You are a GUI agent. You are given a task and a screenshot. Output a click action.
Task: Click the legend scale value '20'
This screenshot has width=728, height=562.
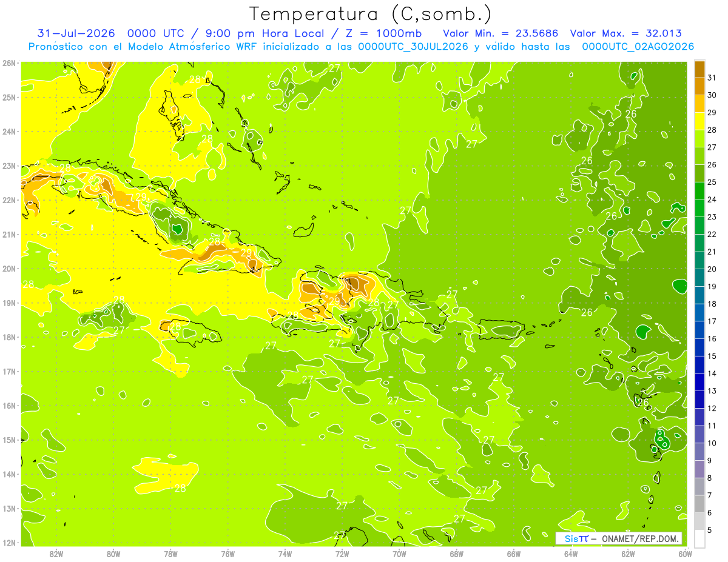pos(712,269)
